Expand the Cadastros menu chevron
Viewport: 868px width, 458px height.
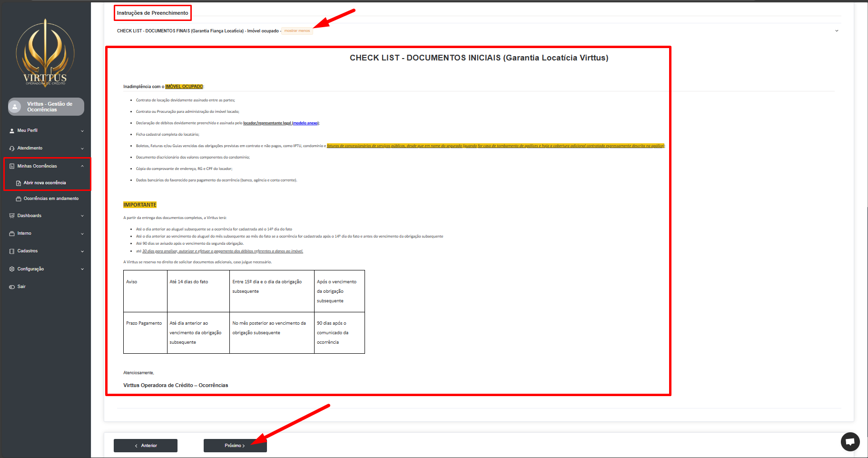(82, 251)
